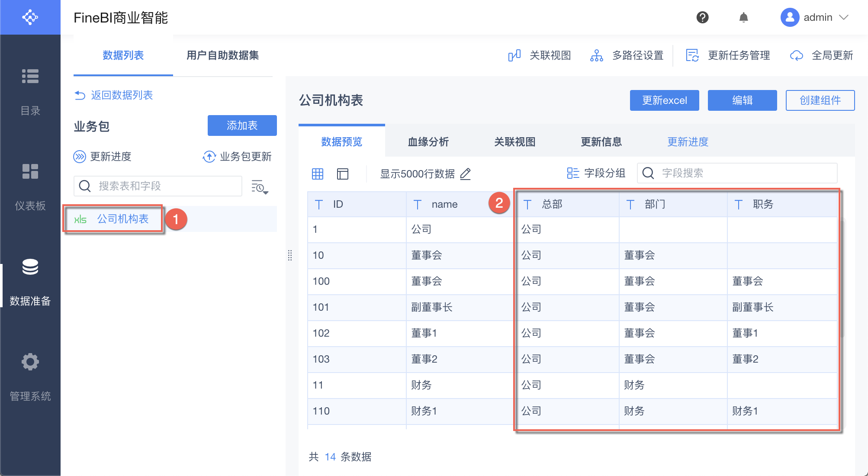
Task: Open the notification bell
Action: pyautogui.click(x=743, y=17)
